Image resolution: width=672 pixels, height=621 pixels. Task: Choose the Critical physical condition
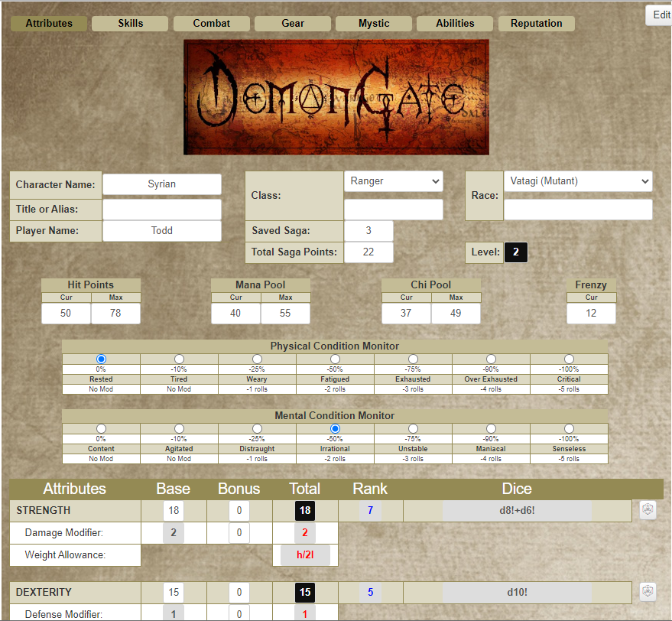pos(569,359)
